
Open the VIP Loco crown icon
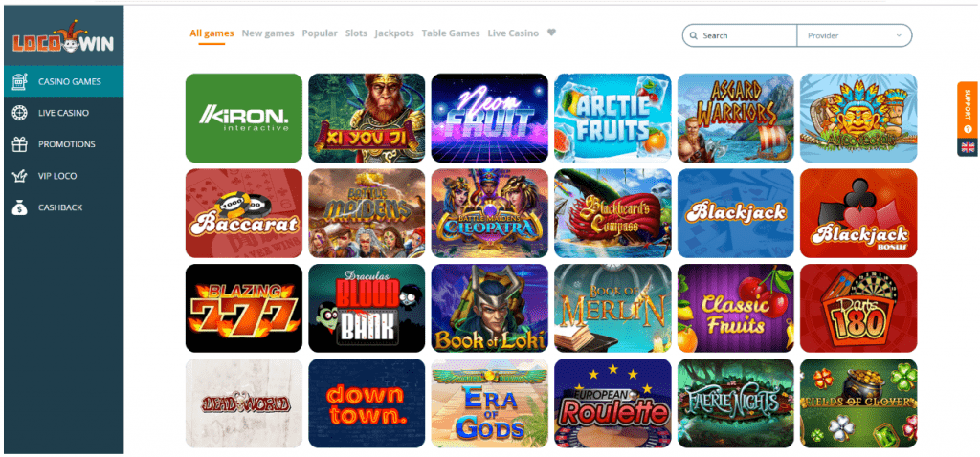point(19,176)
